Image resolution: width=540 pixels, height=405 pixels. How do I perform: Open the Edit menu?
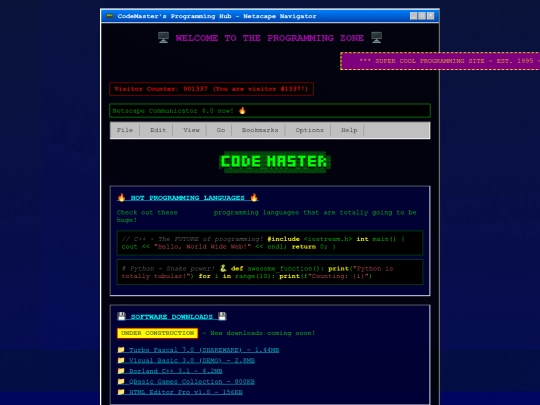(158, 130)
